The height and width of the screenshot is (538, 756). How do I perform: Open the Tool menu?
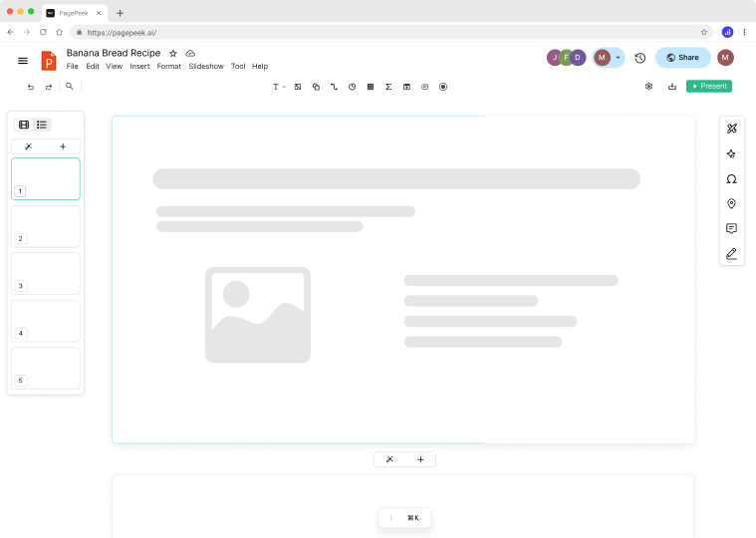pos(238,67)
